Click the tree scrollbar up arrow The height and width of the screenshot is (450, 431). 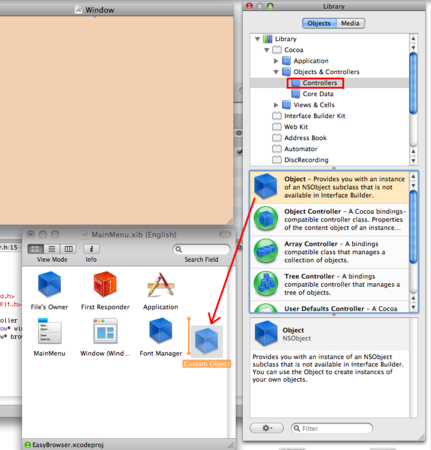pyautogui.click(x=413, y=39)
